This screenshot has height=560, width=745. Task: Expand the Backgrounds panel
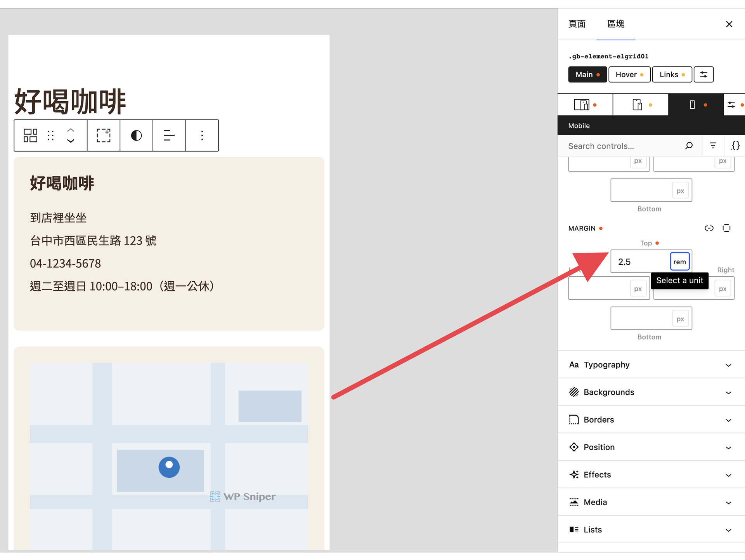[x=651, y=392]
